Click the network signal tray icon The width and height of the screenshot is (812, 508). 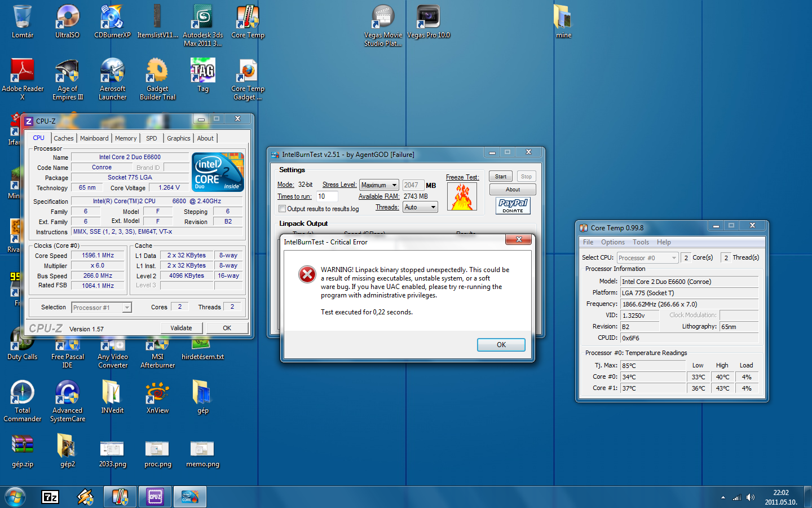point(736,497)
